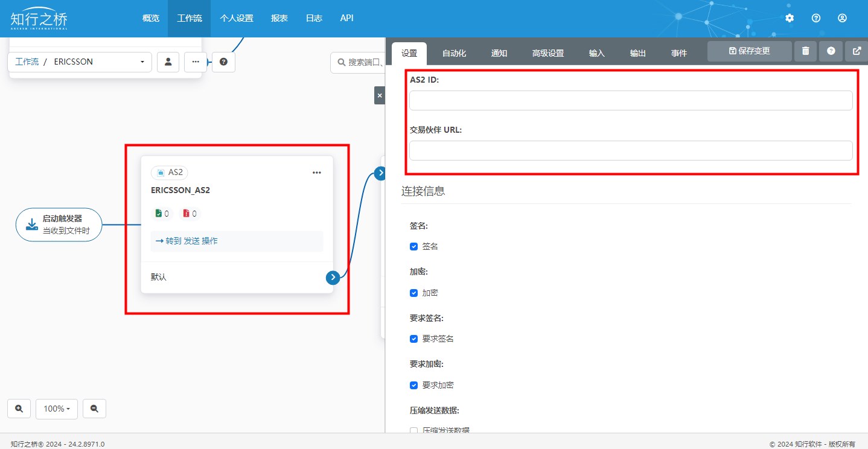Open the settings gear in top bar
The width and height of the screenshot is (868, 449).
(x=790, y=18)
